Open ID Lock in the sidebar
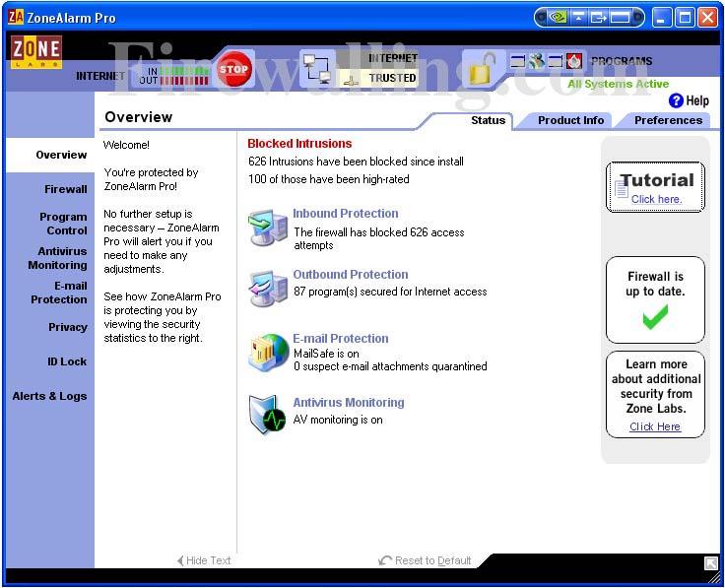This screenshot has width=725, height=588. tap(67, 361)
